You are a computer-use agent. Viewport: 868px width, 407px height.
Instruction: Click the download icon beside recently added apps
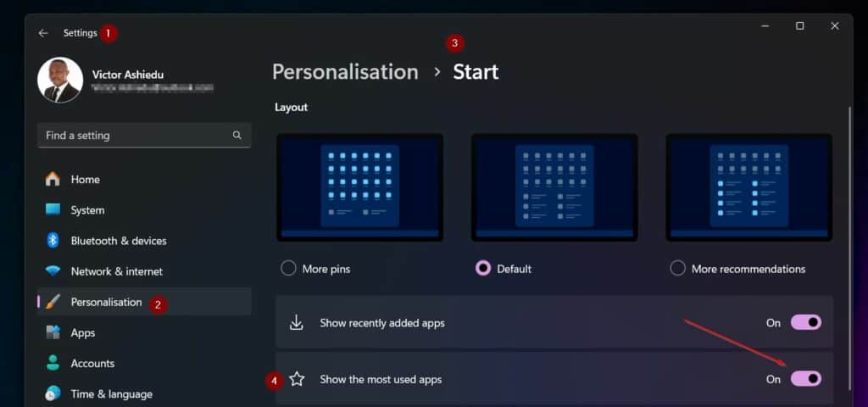[x=297, y=322]
